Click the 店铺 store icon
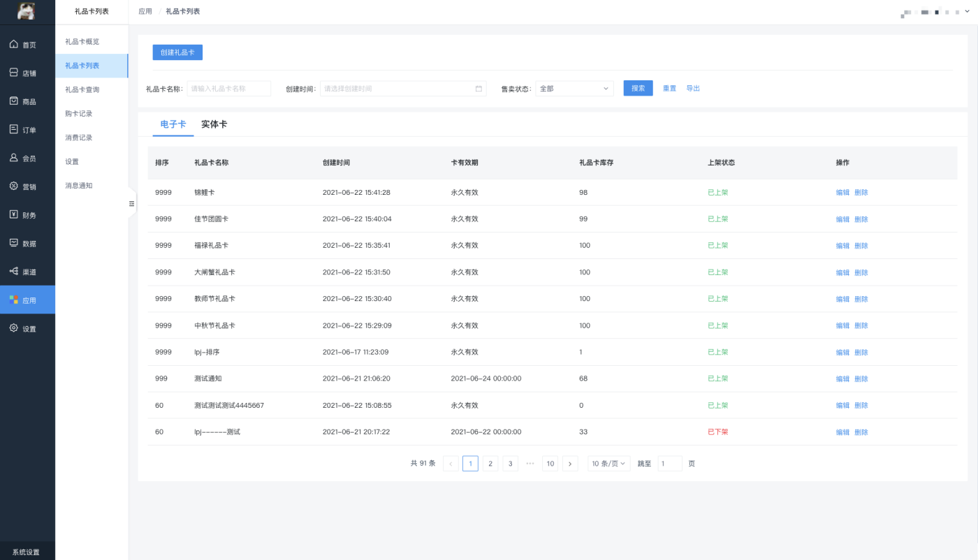The width and height of the screenshot is (978, 560). 14,73
